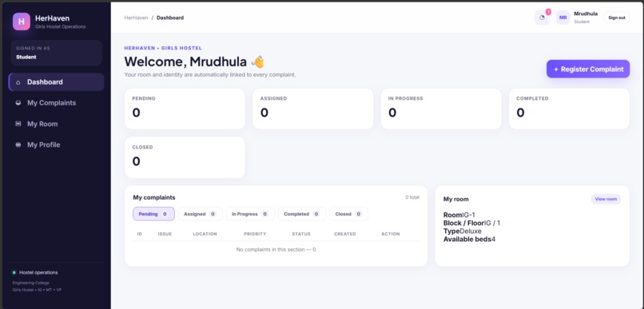Click the View room button
The width and height of the screenshot is (644, 309).
[606, 199]
